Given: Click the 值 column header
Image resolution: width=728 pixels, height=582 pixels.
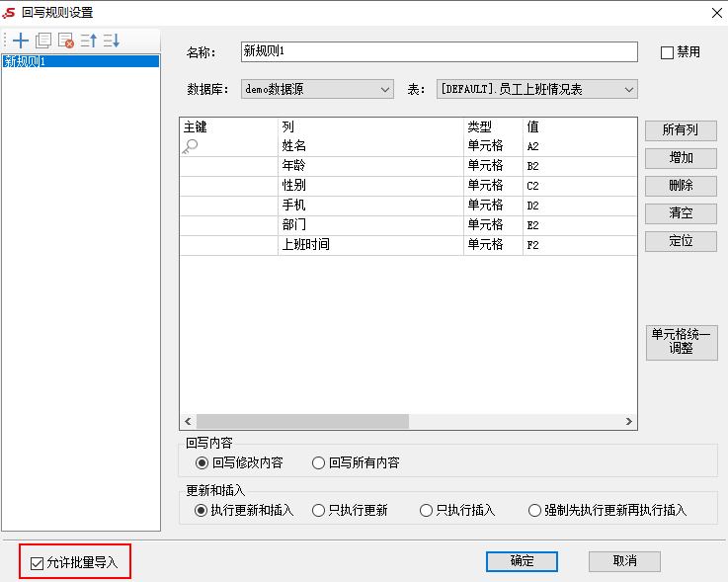Looking at the screenshot, I should [x=580, y=126].
